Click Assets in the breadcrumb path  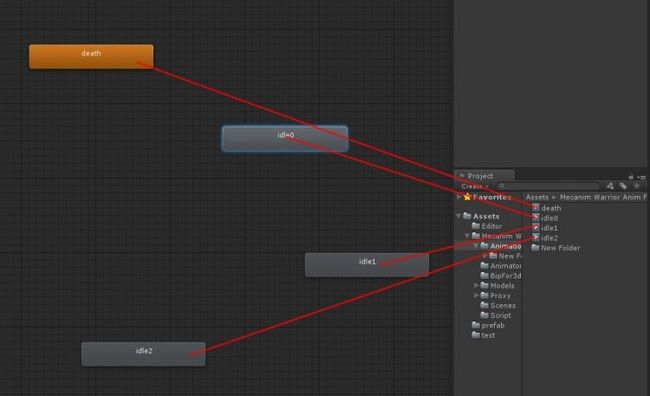tap(537, 197)
